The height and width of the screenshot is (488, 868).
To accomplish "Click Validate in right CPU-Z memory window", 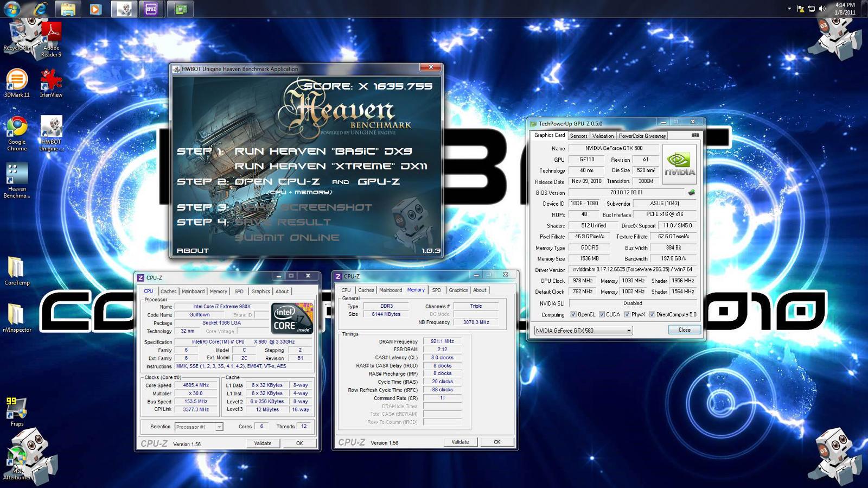I will click(460, 442).
